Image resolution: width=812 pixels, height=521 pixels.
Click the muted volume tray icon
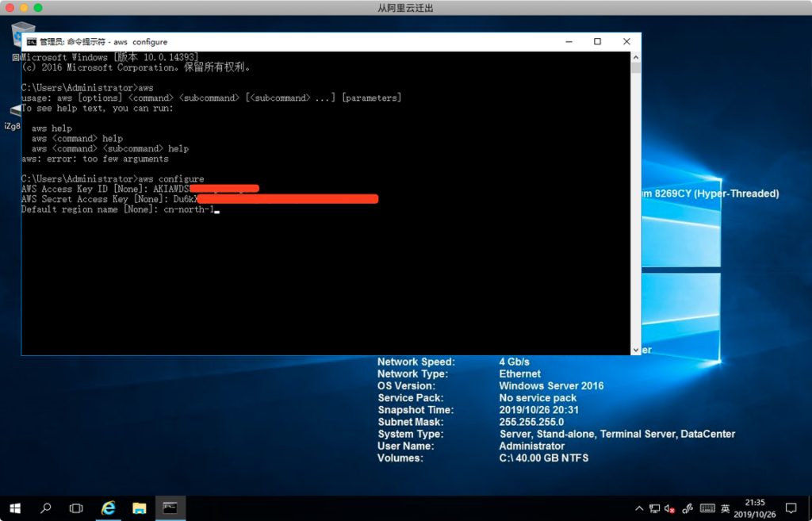[670, 508]
